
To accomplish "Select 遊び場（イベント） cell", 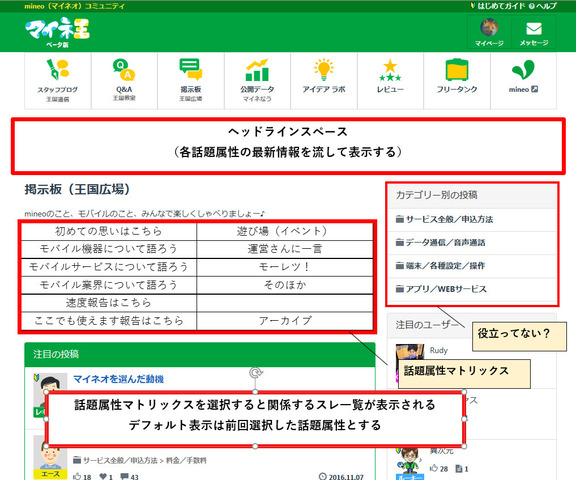I will pyautogui.click(x=285, y=231).
